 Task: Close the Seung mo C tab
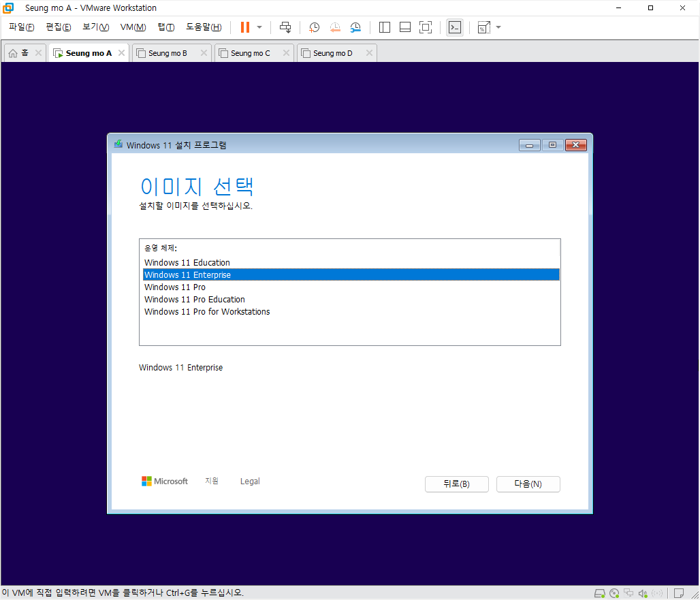(286, 52)
